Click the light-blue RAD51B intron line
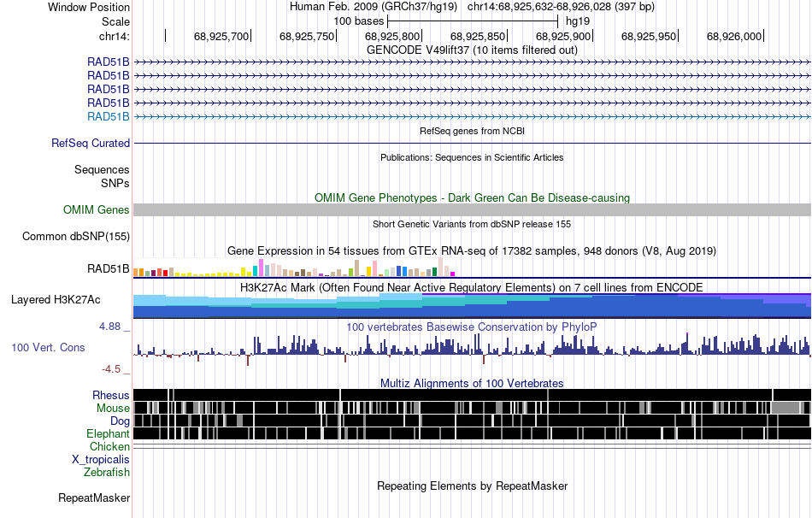This screenshot has height=518, width=812. click(472, 117)
